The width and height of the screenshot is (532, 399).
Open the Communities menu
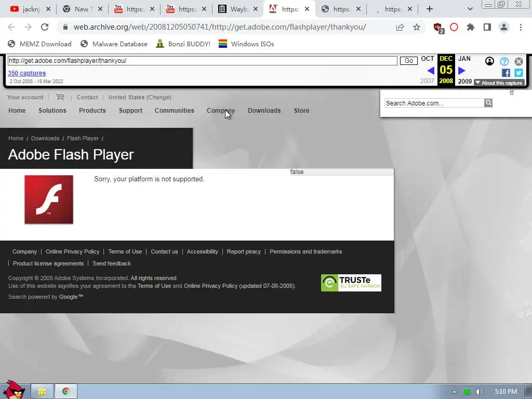click(175, 111)
